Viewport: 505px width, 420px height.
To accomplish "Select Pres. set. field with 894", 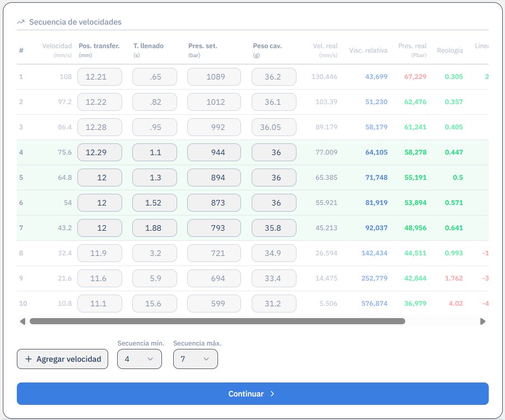I will coord(214,178).
